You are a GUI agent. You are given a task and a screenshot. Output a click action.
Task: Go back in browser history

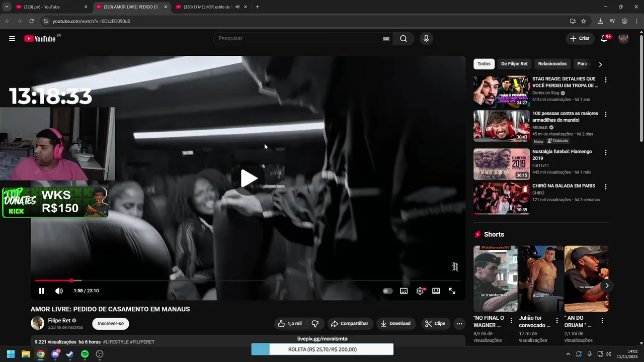(7, 21)
